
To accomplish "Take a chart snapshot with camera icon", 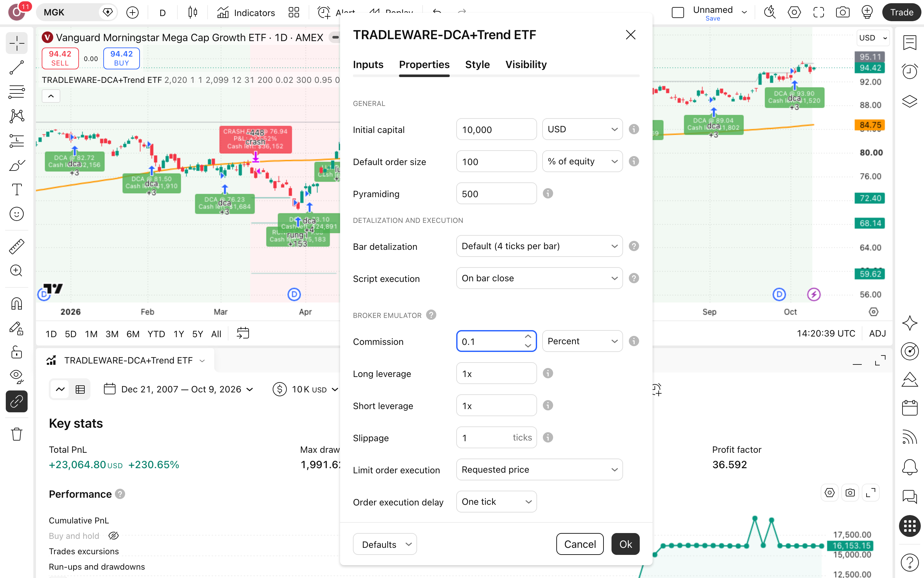I will [842, 12].
